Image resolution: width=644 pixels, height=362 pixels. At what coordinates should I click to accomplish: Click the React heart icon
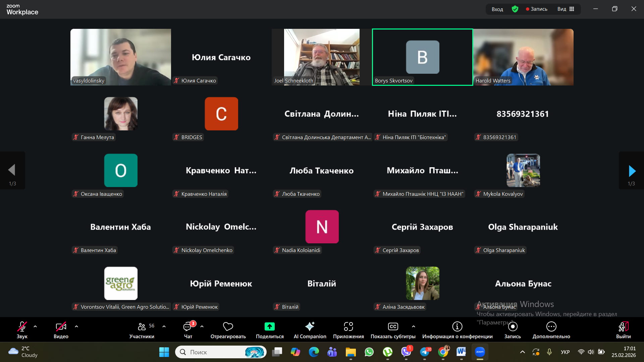[x=228, y=327]
